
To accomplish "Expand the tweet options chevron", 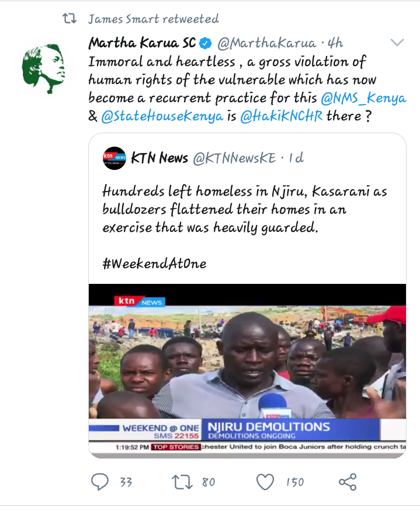I will tap(397, 42).
